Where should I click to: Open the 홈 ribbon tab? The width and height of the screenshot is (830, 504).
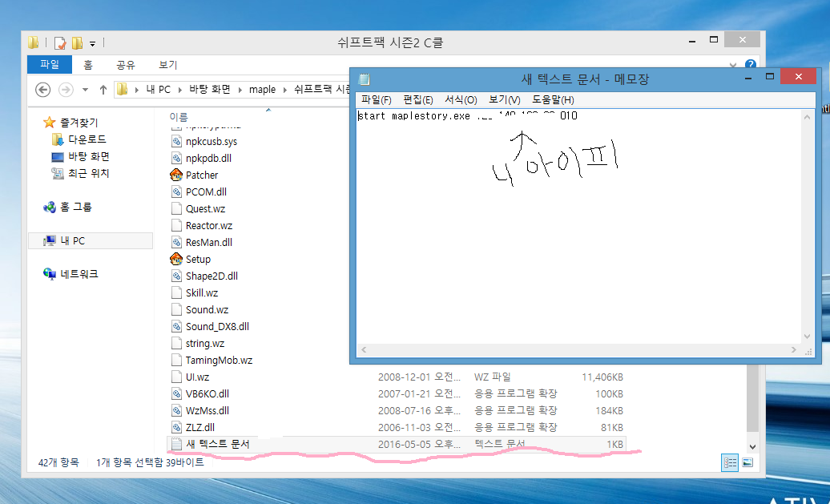pos(87,65)
